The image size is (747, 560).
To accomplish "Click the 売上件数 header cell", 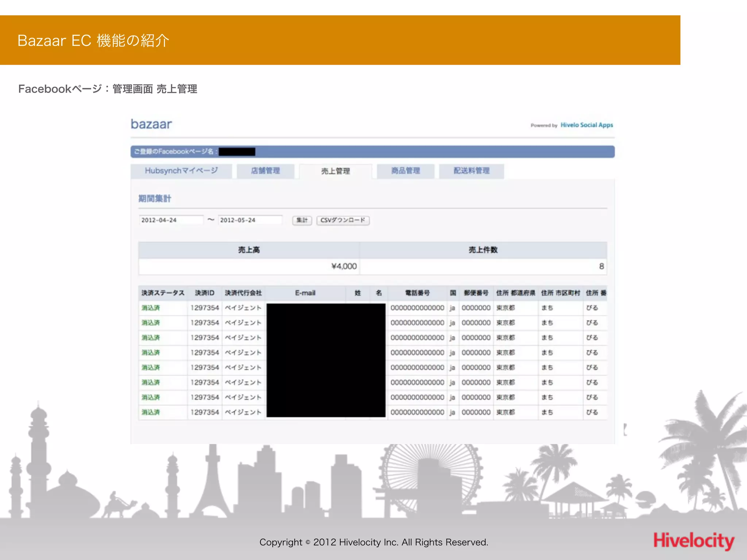I will 483,250.
